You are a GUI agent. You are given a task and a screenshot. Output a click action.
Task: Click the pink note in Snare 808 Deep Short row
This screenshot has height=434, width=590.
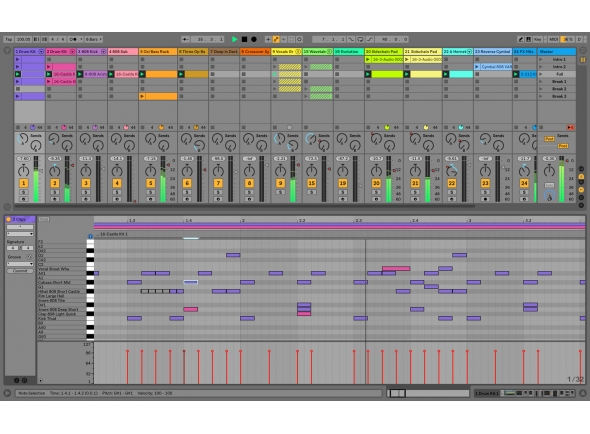pos(191,309)
